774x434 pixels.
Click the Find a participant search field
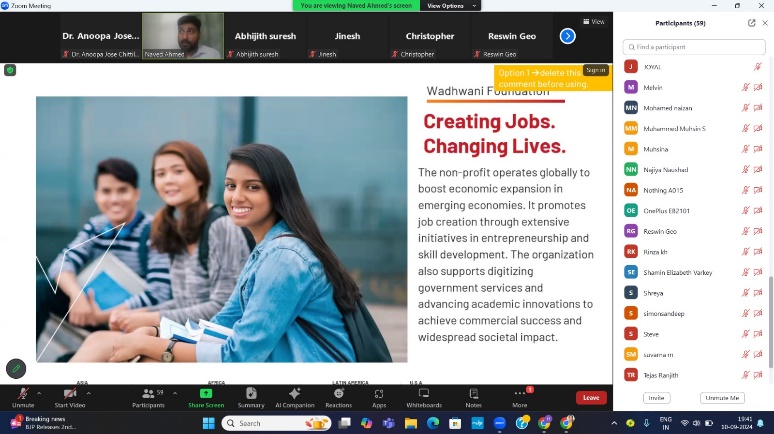[x=694, y=47]
